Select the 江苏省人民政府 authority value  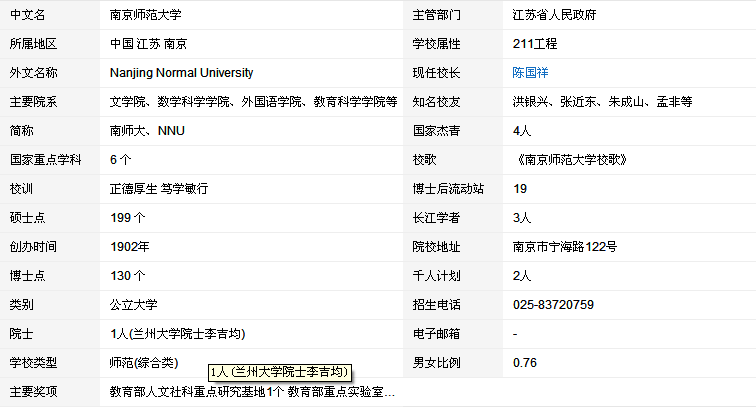pos(554,15)
